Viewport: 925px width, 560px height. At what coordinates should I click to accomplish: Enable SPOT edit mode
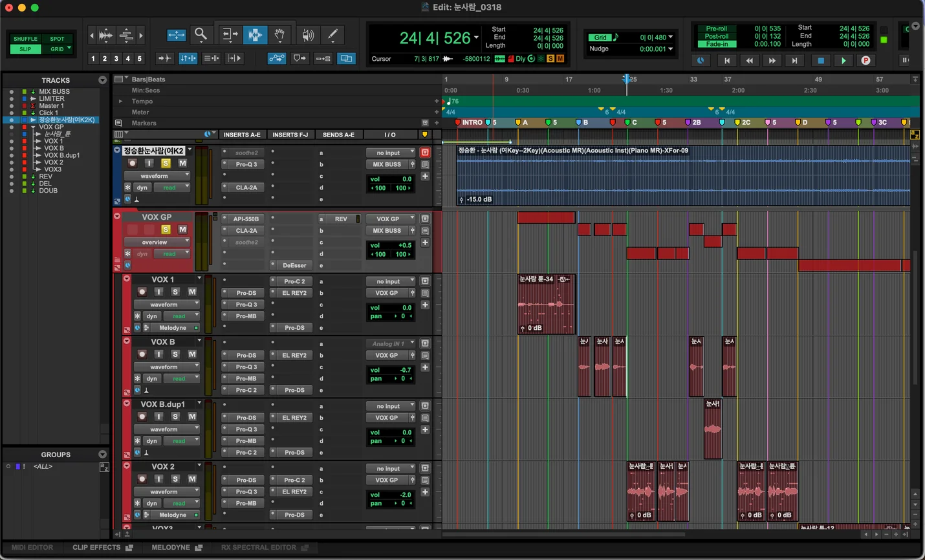58,39
